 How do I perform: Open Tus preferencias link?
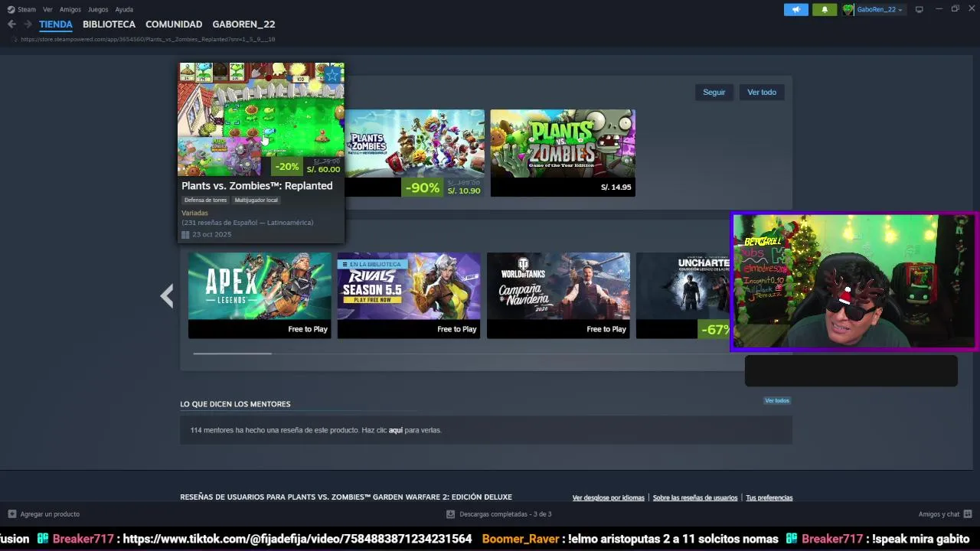769,497
